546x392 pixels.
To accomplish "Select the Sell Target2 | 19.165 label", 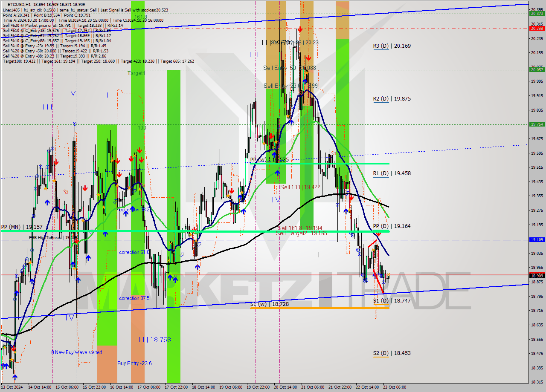I will click(x=302, y=233).
